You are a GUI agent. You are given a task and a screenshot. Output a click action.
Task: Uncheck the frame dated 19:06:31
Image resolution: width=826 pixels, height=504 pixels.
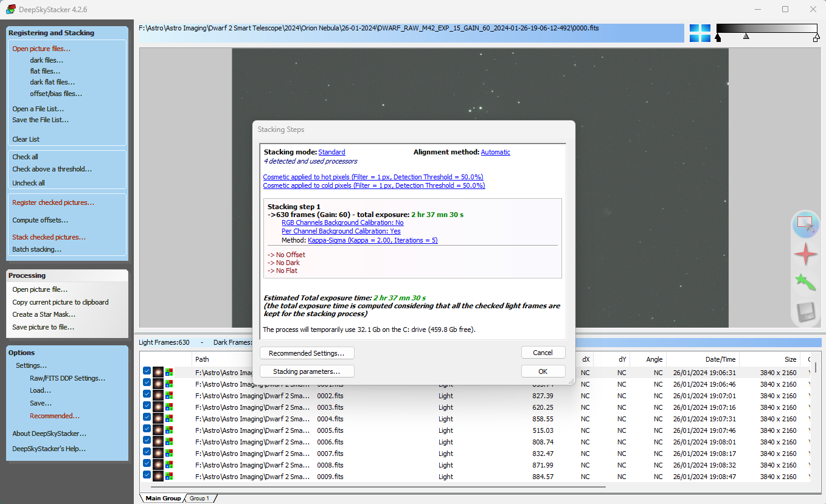147,371
